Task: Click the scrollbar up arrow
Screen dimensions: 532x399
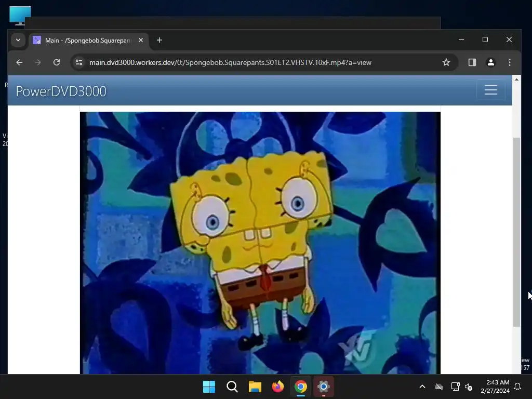Action: coord(516,79)
